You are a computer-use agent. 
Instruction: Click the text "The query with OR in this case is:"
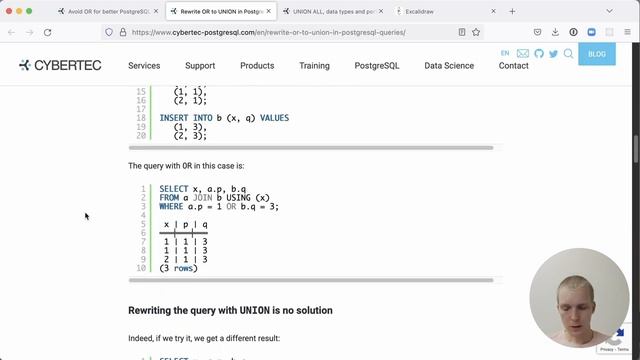coord(186,166)
